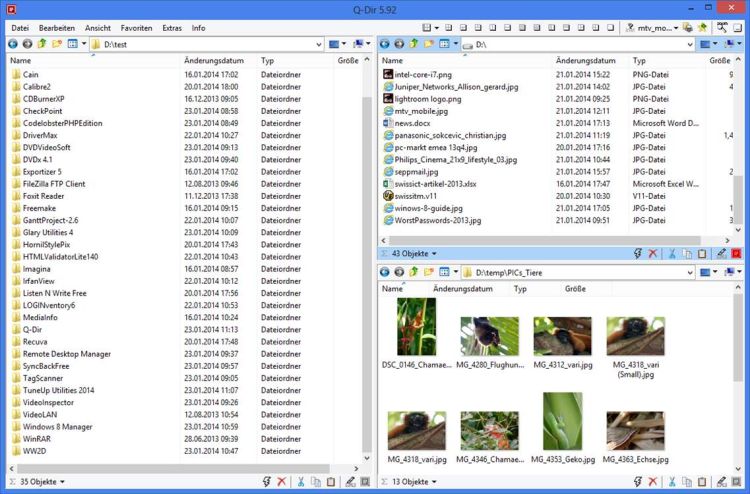This screenshot has height=494, width=750.
Task: Click the back arrow in the D:\test pane
Action: [13, 44]
